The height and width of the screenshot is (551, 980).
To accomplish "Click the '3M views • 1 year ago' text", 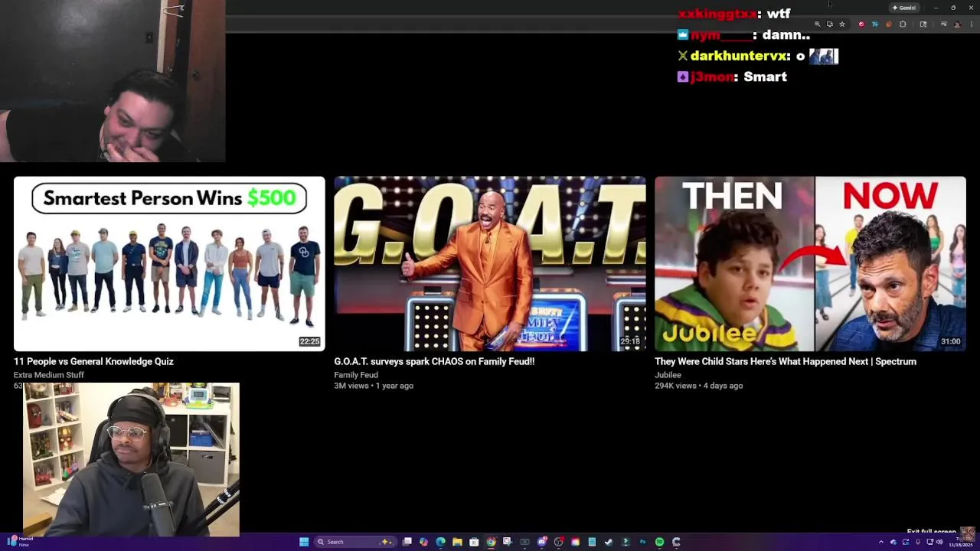I will (x=374, y=386).
